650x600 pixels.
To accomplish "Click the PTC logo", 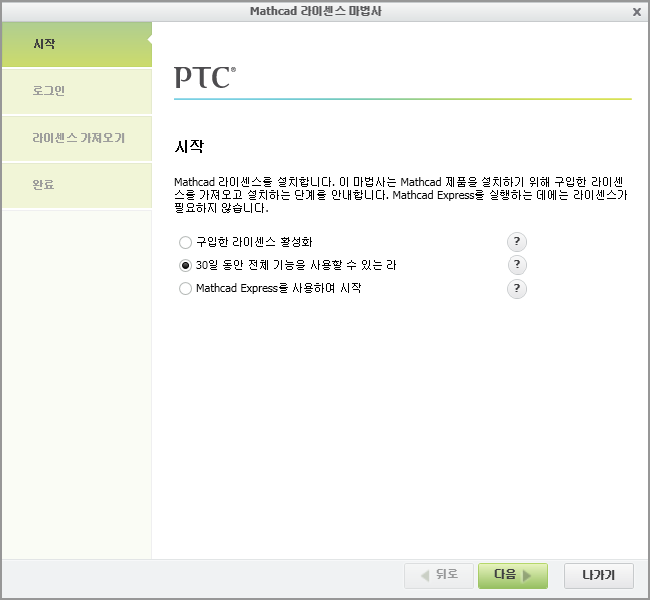I will point(205,78).
